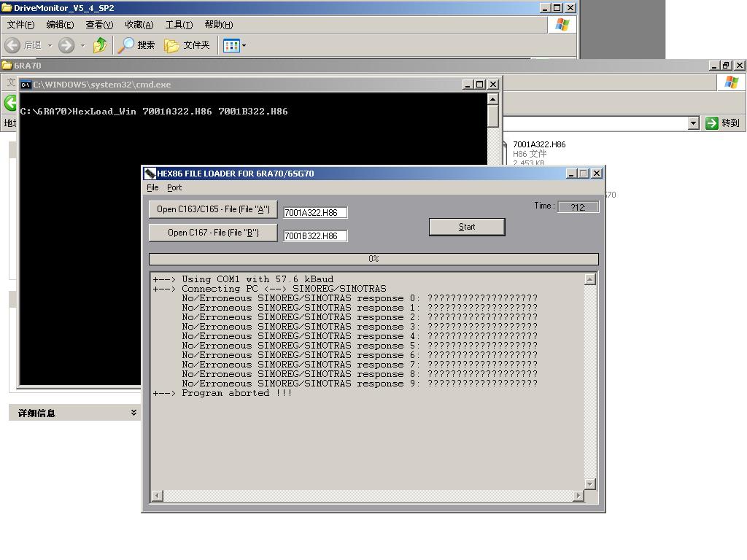747x560 pixels.
Task: Expand the 详细信息 details panel
Action: (134, 413)
